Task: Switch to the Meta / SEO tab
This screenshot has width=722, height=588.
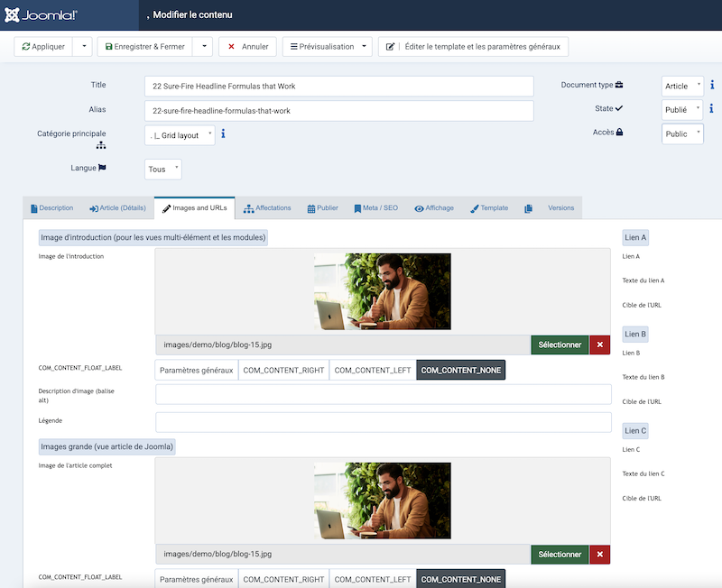Action: point(375,208)
